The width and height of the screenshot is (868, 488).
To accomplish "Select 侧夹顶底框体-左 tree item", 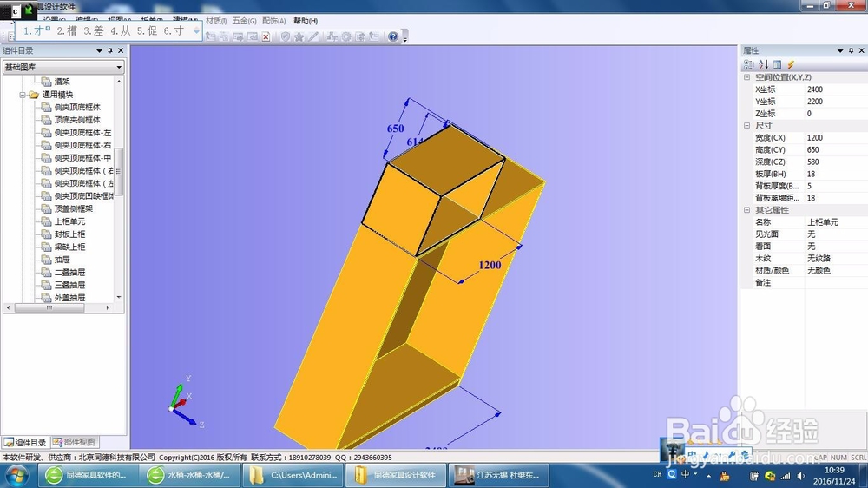I will coord(82,133).
